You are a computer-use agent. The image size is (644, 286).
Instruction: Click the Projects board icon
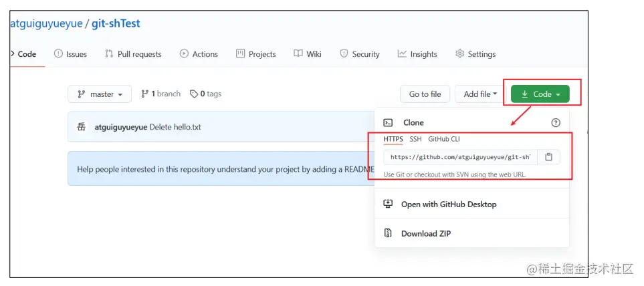(x=240, y=53)
